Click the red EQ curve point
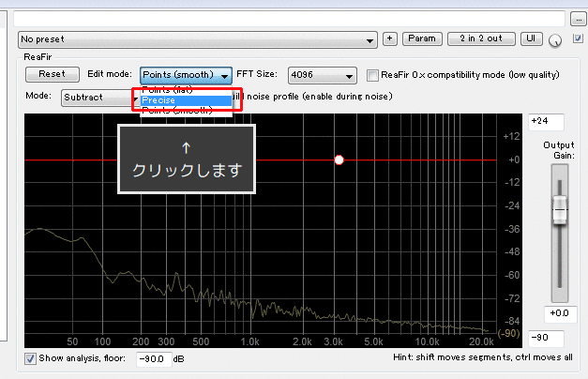 pos(339,160)
